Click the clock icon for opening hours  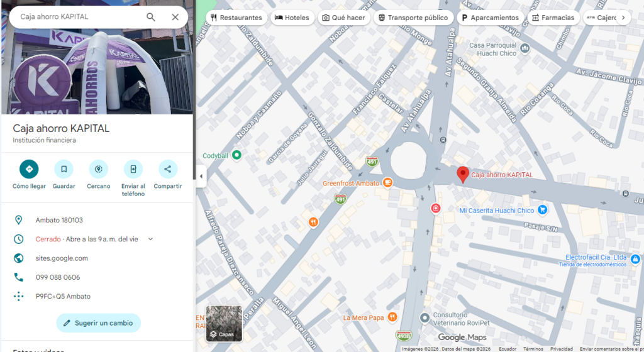pyautogui.click(x=18, y=239)
